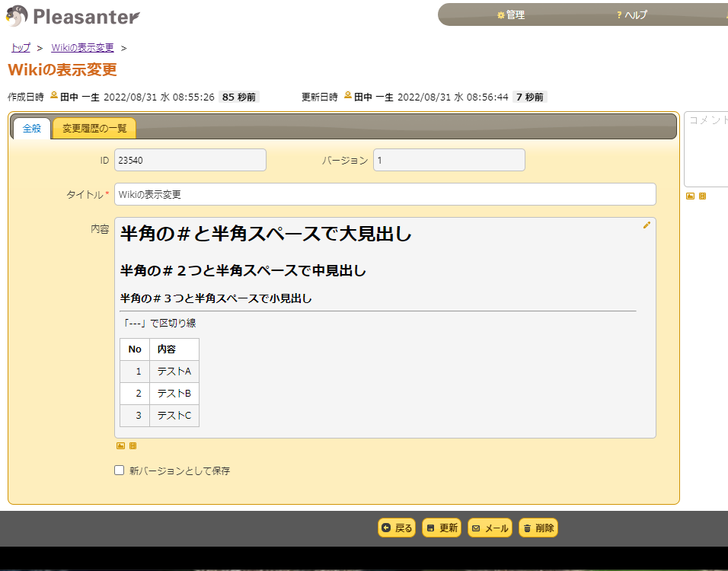728x571 pixels.
Task: Switch to the 変更履歴の一覧 tab
Action: 94,128
